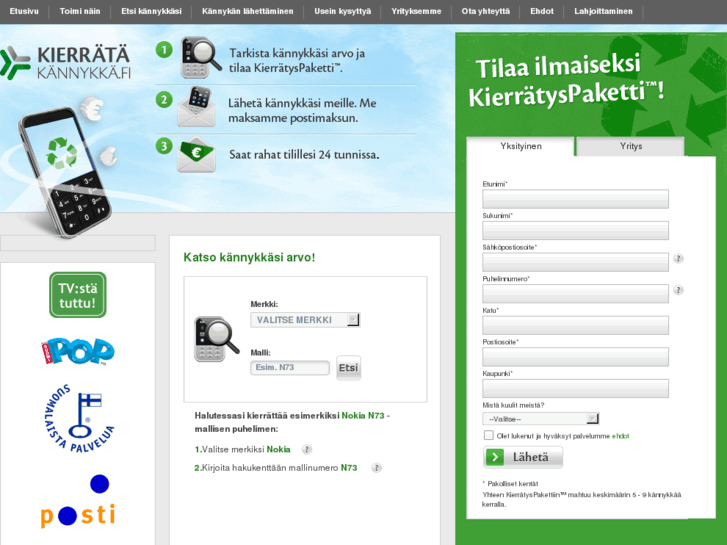The width and height of the screenshot is (727, 545).
Task: Open Ota yhteyttä menu item
Action: [485, 11]
